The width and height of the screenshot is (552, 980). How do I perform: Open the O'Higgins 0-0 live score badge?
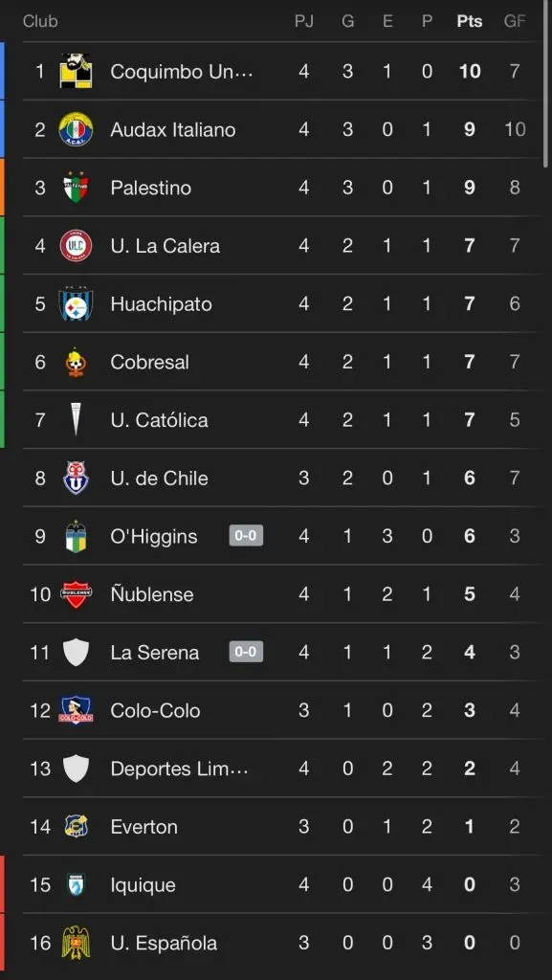click(x=246, y=536)
